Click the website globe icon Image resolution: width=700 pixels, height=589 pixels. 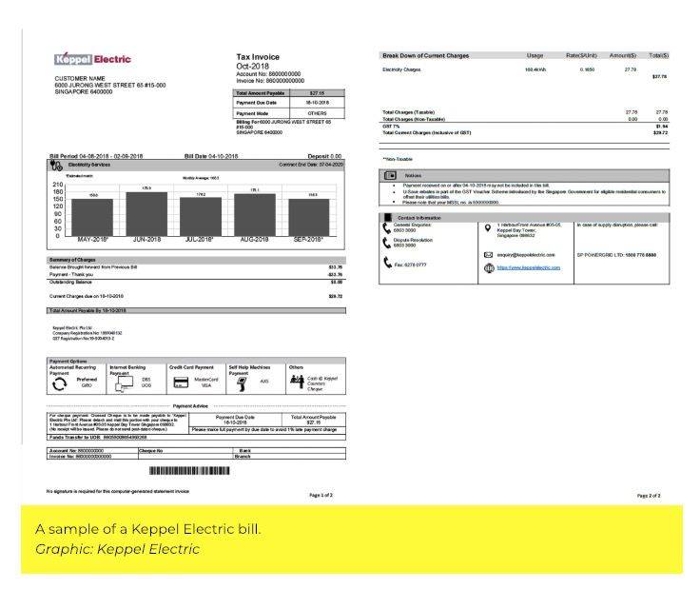coord(489,268)
